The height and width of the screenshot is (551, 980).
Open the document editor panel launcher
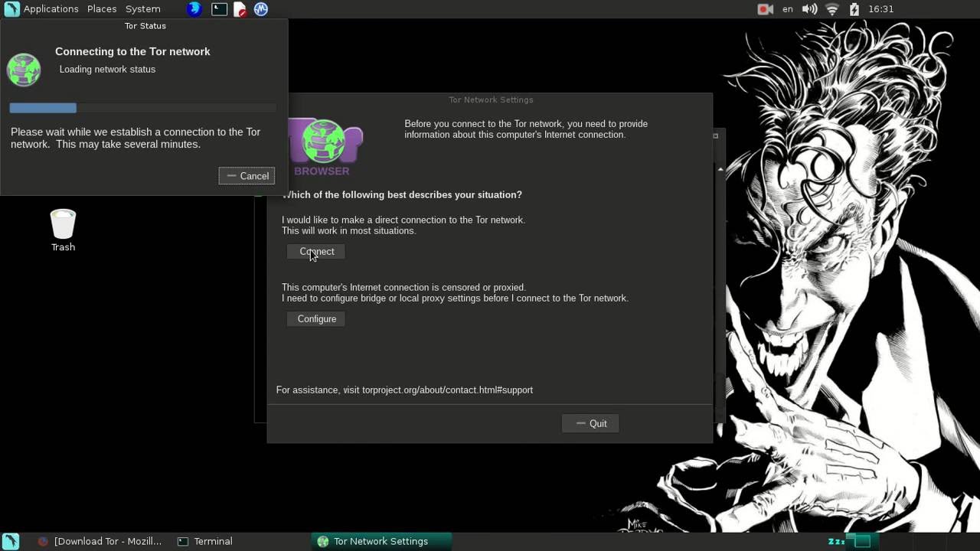point(240,9)
